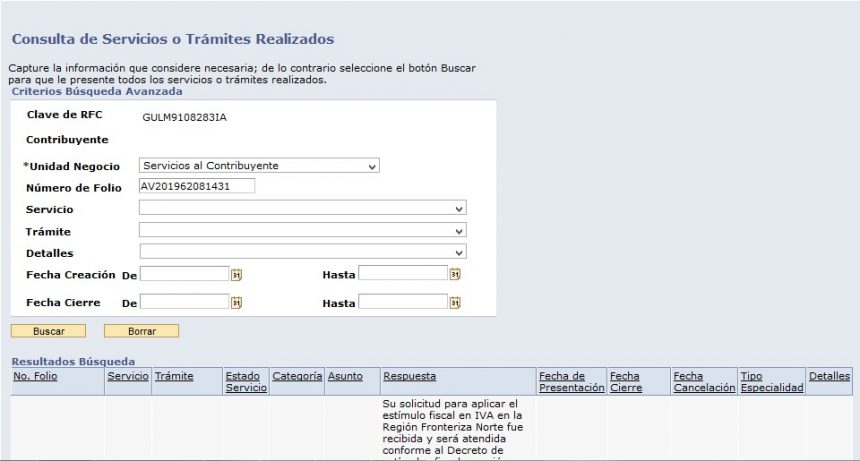The image size is (860, 461).
Task: Open calendar for Fecha Creación Hasta
Action: (x=455, y=274)
